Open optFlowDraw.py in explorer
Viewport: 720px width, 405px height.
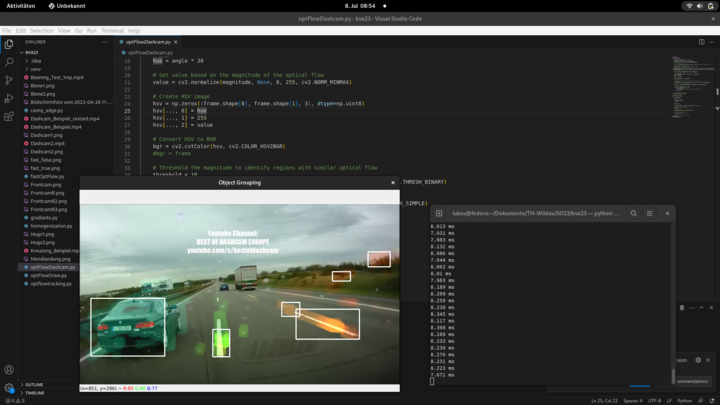[49, 276]
